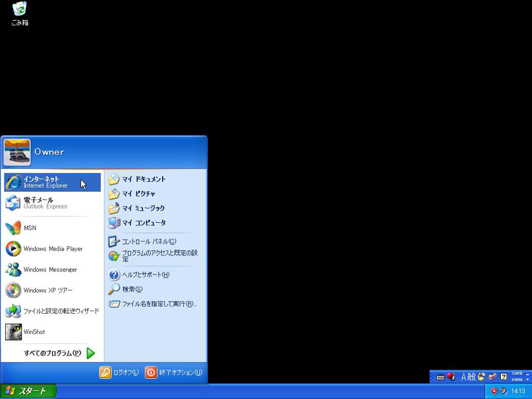
Task: Expand すべてのプログラム(P) list
Action: pyautogui.click(x=58, y=354)
